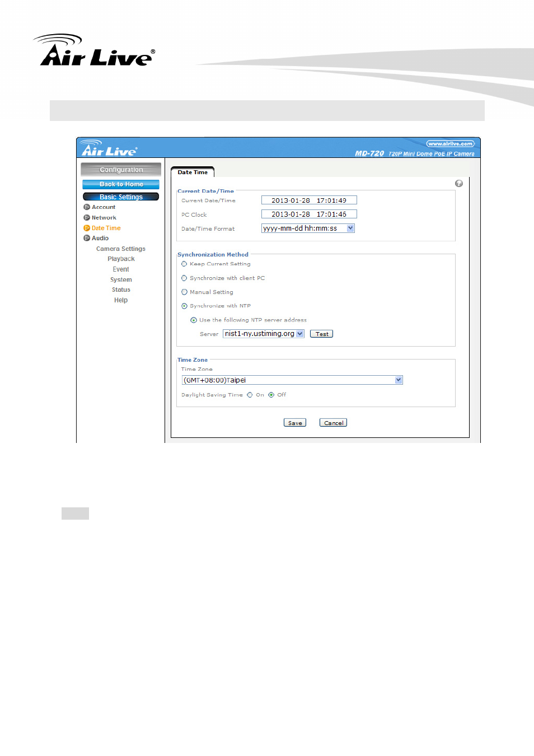534x756 pixels.
Task: Set Daylight Saving Time to Off
Action: [271, 395]
